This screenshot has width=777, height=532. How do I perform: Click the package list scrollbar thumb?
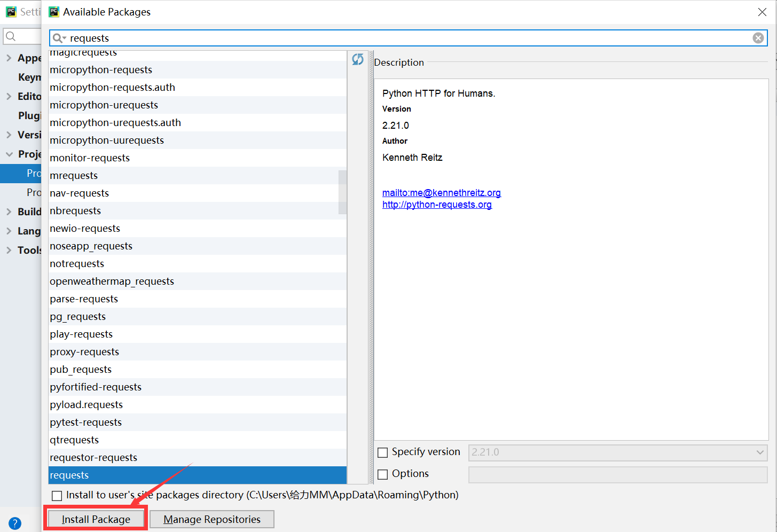342,192
